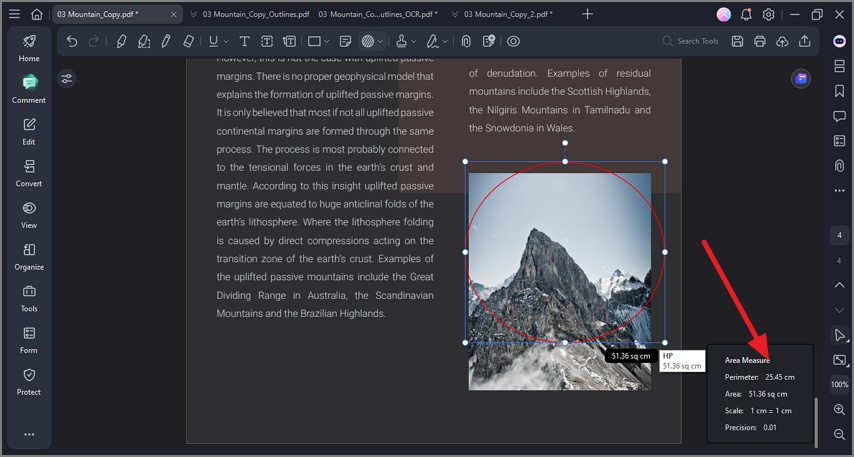Toggle comment visibility eye icon
The image size is (854, 457).
coord(514,41)
